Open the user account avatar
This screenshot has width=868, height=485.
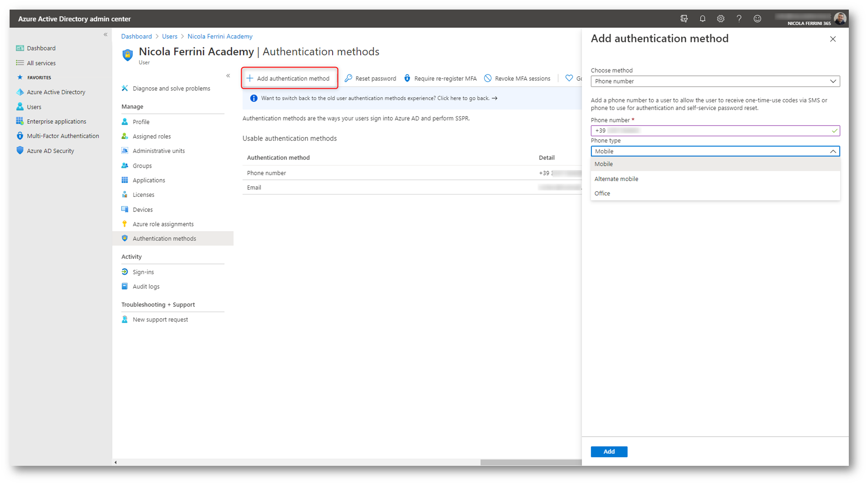click(840, 19)
